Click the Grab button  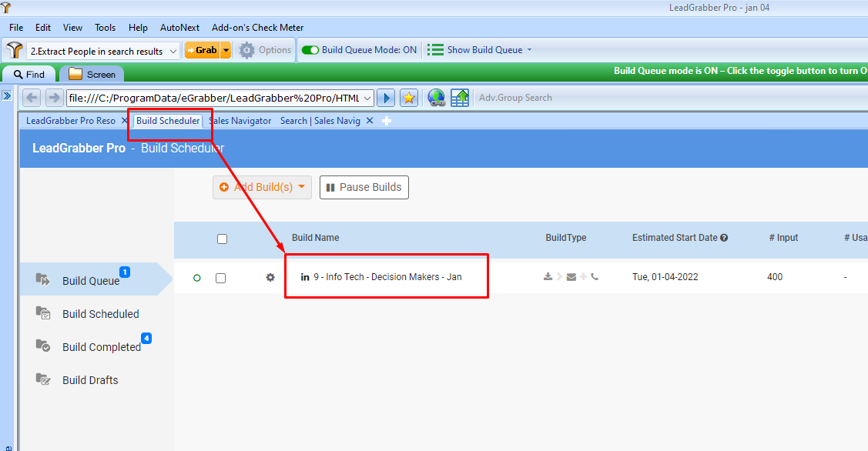(x=203, y=50)
